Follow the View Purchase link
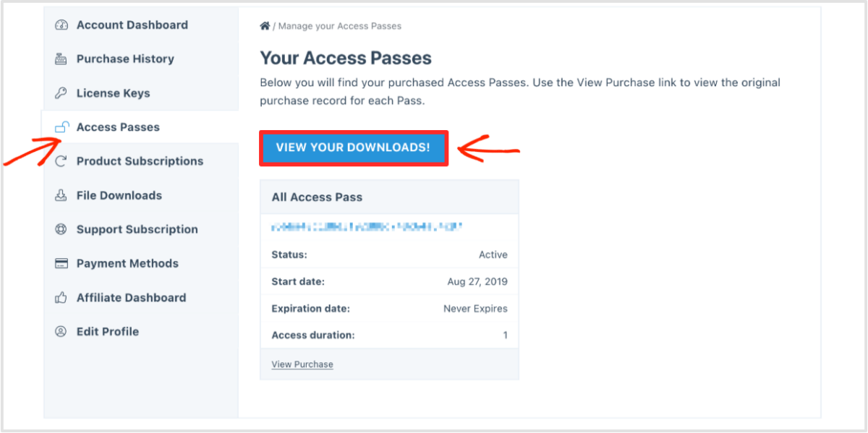The image size is (868, 433). (x=302, y=364)
